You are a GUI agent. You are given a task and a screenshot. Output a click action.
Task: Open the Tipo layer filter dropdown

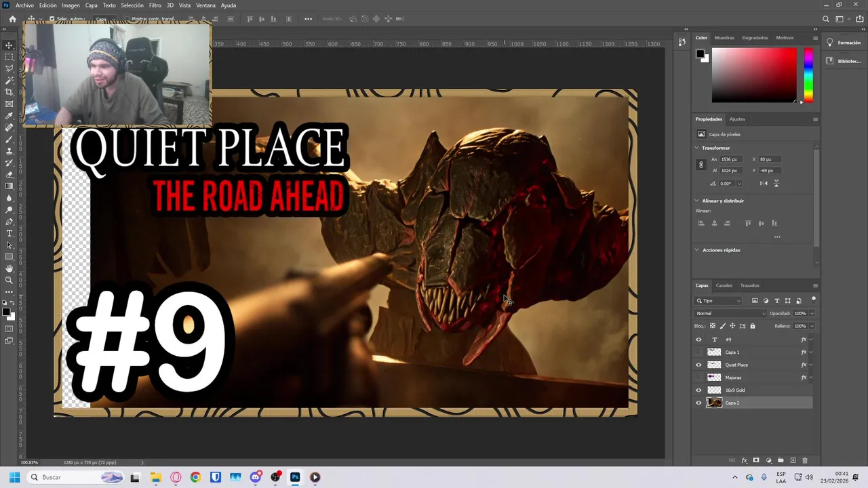pos(718,301)
